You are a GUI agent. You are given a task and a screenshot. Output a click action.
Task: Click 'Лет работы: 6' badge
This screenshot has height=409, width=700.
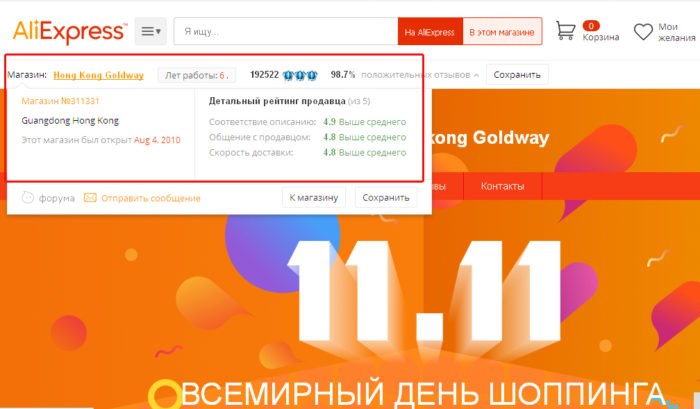pyautogui.click(x=196, y=75)
